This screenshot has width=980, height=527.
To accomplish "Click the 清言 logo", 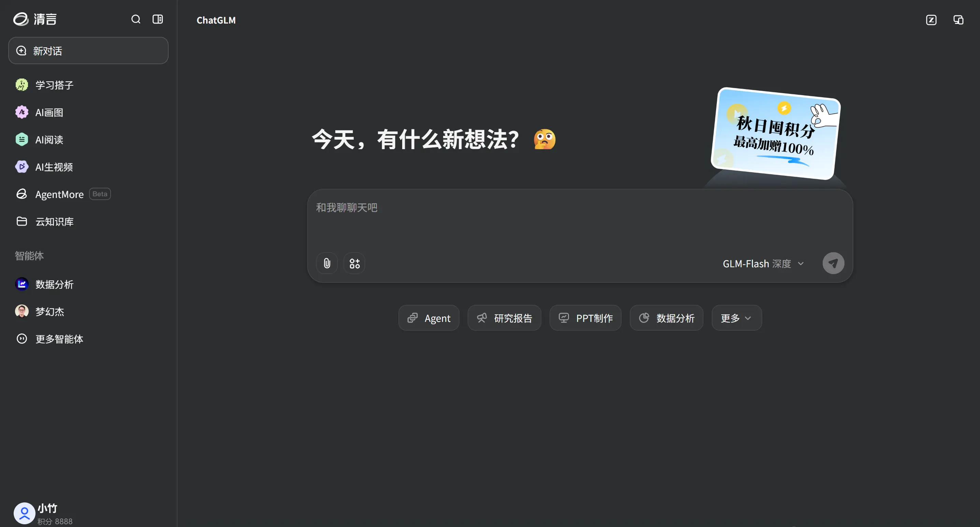I will click(x=34, y=19).
